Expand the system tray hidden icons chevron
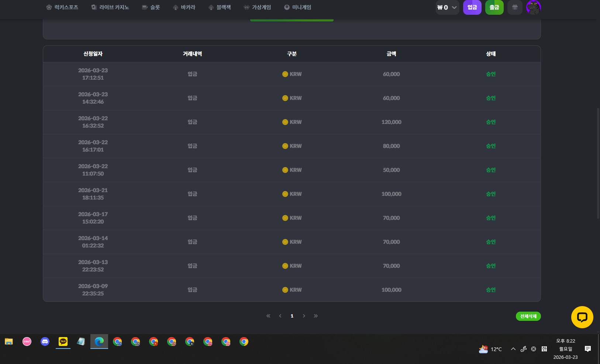The width and height of the screenshot is (600, 364). 513,349
